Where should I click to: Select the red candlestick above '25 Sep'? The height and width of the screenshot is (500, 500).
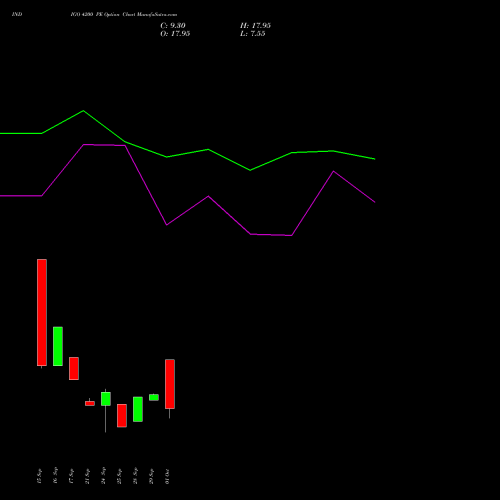click(122, 415)
